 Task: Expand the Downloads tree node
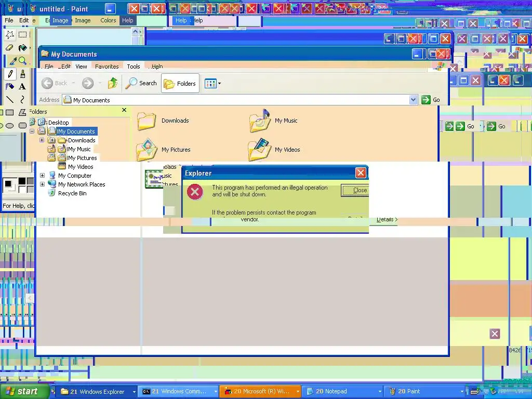pos(42,140)
